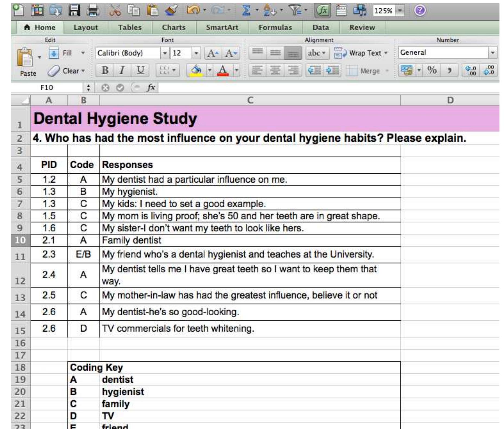Screen dimensions: 504x429
Task: Toggle Italic formatting button
Action: click(x=122, y=71)
